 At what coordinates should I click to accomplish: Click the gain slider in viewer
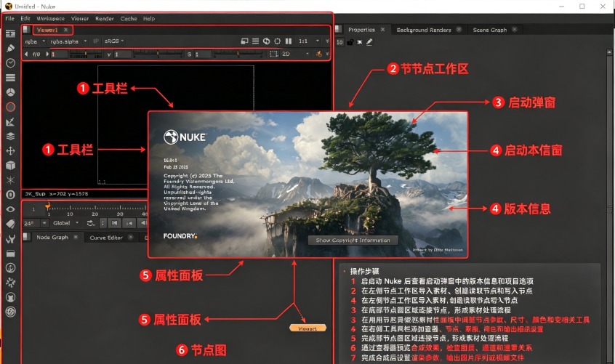(x=86, y=54)
